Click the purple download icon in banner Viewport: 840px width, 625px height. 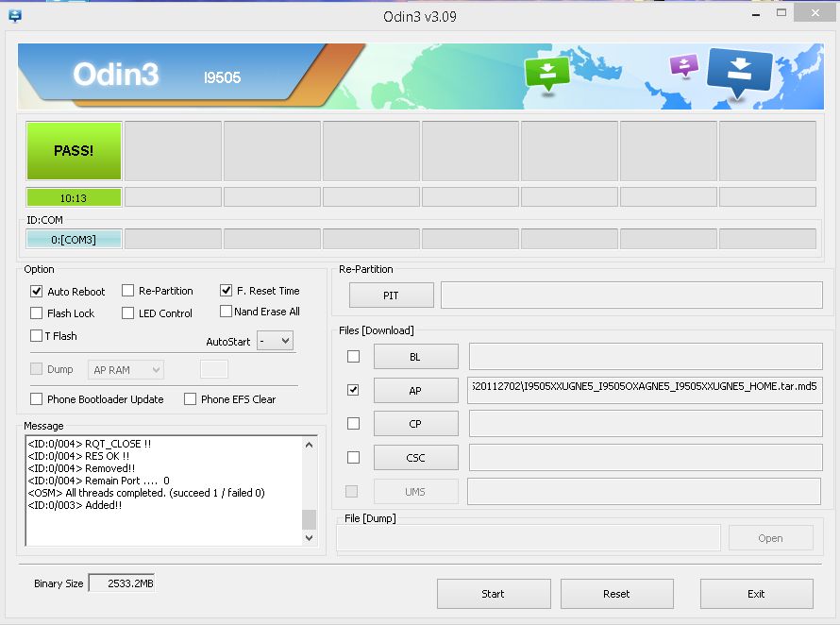(x=684, y=65)
